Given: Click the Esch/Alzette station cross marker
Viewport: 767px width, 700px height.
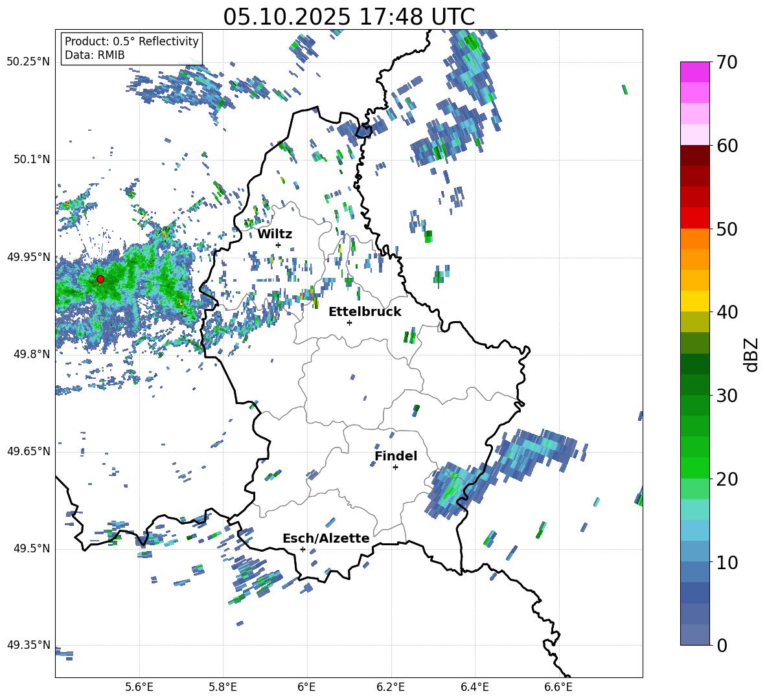Looking at the screenshot, I should tap(303, 549).
